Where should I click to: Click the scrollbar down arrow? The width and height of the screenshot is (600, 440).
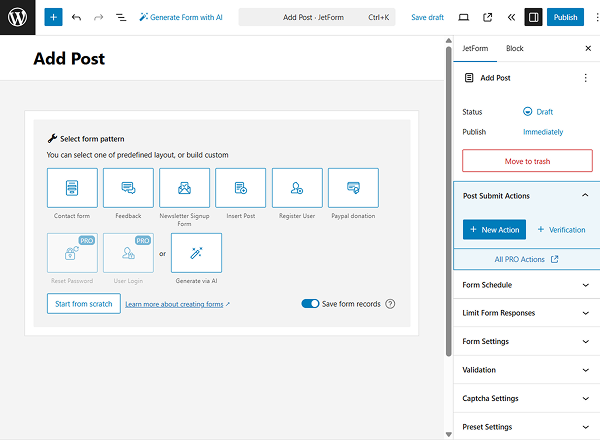[x=449, y=435]
